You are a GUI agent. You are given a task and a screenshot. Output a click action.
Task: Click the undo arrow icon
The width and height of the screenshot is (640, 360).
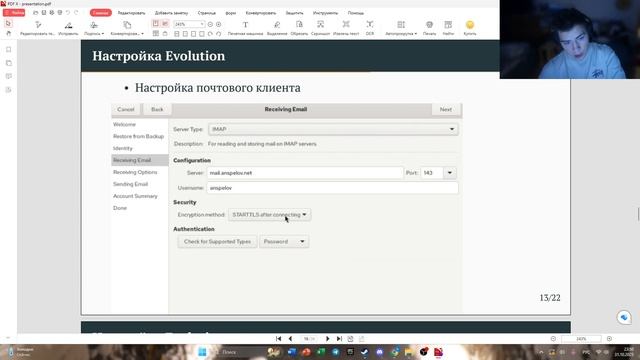[68, 13]
